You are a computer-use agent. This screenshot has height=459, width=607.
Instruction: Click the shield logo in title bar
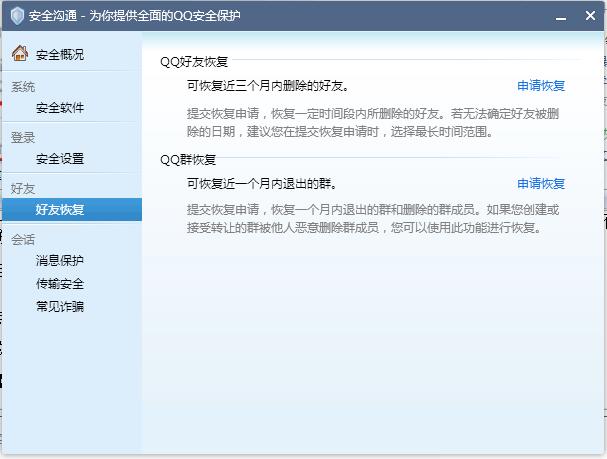click(17, 16)
